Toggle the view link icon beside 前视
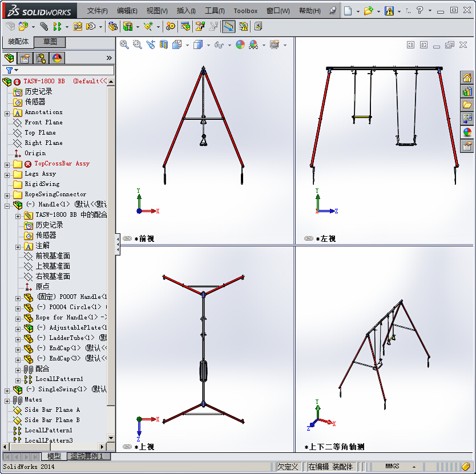This screenshot has height=474, width=476. (x=127, y=238)
